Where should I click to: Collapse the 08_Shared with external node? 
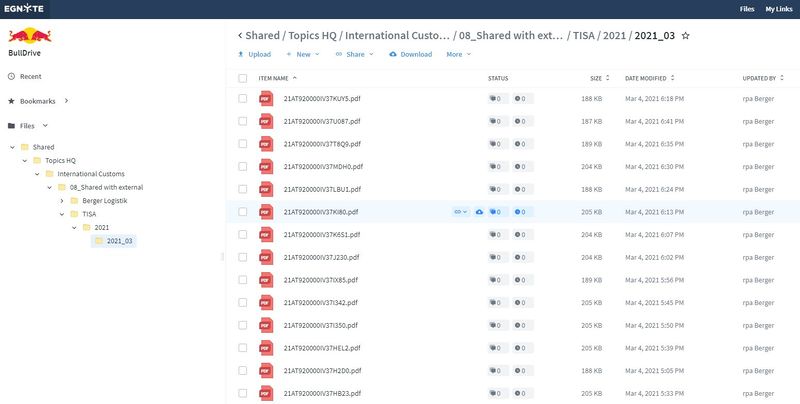pos(49,187)
